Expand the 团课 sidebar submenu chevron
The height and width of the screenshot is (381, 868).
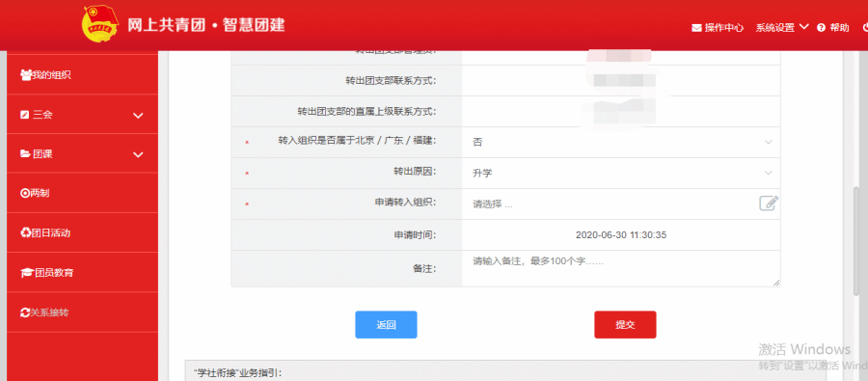[138, 154]
